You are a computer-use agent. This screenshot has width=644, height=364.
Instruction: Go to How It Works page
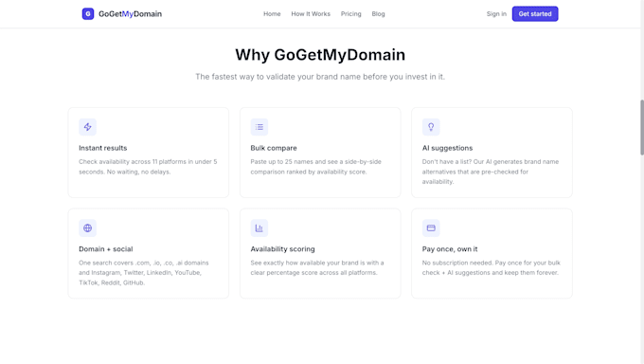tap(311, 14)
